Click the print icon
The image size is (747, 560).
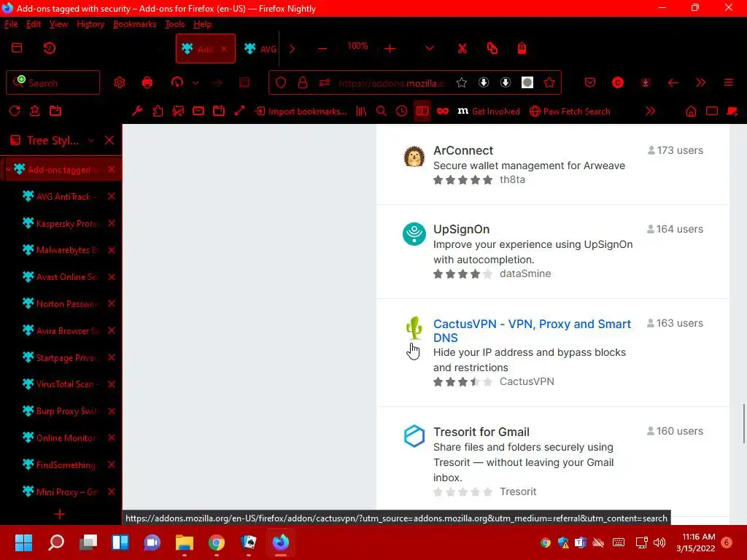[x=147, y=83]
